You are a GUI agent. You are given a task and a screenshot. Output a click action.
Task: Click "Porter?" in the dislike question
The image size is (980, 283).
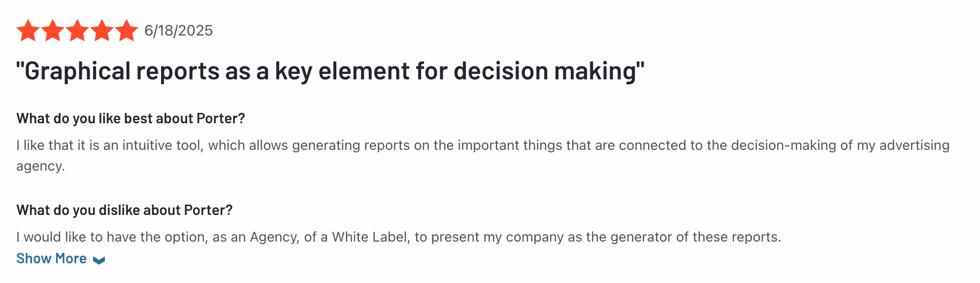[208, 210]
